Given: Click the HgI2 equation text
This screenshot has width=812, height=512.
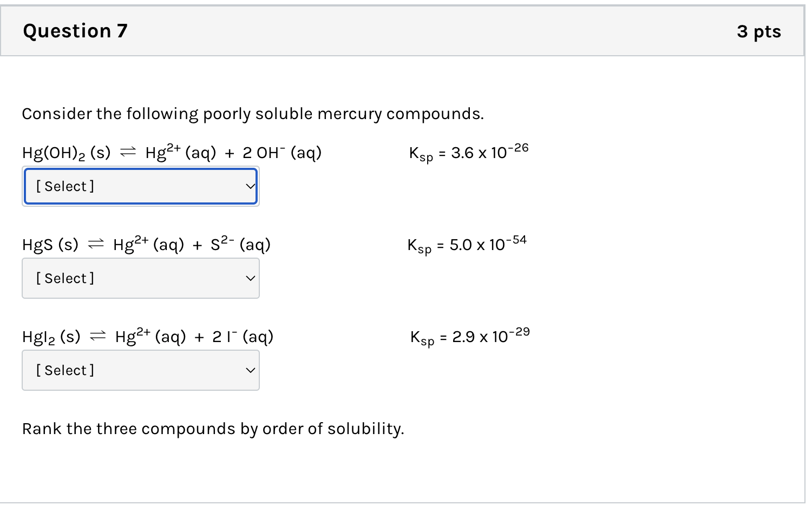Looking at the screenshot, I should click(x=146, y=336).
